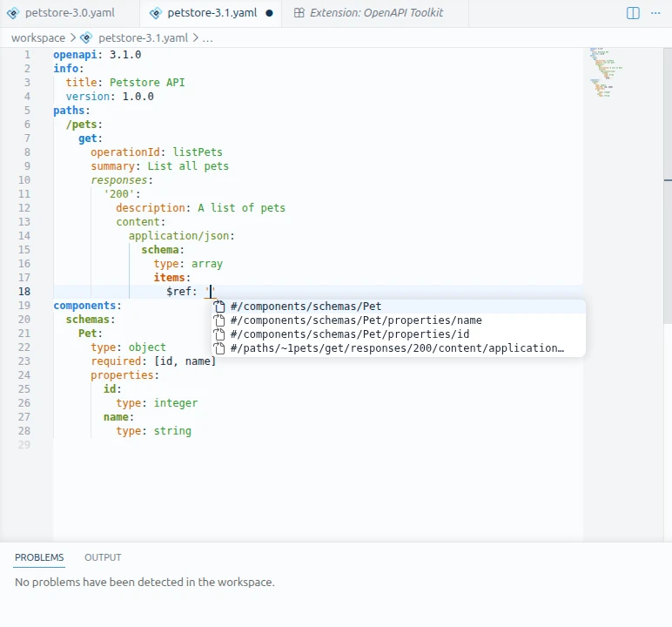Switch to the petstore-3.0.yaml tab
The width and height of the screenshot is (672, 627).
click(x=70, y=13)
